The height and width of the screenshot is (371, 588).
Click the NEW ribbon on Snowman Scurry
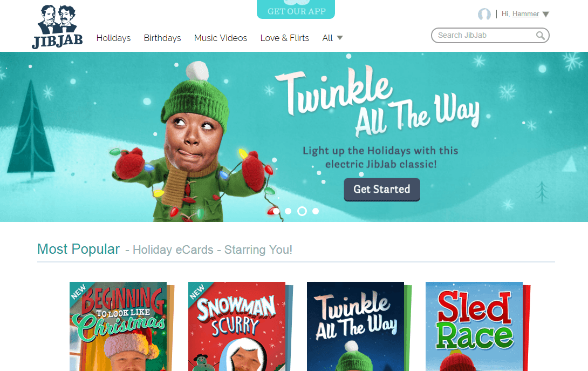pos(197,292)
